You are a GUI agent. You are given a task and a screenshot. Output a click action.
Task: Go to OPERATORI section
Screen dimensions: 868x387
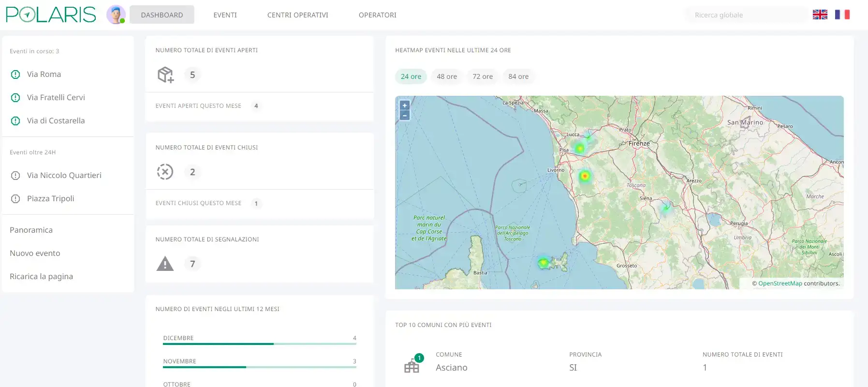[378, 15]
